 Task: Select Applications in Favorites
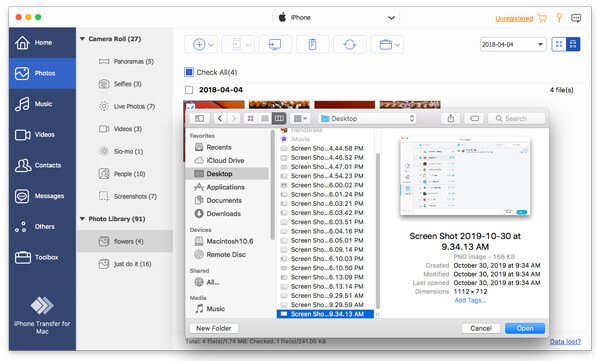coord(228,187)
